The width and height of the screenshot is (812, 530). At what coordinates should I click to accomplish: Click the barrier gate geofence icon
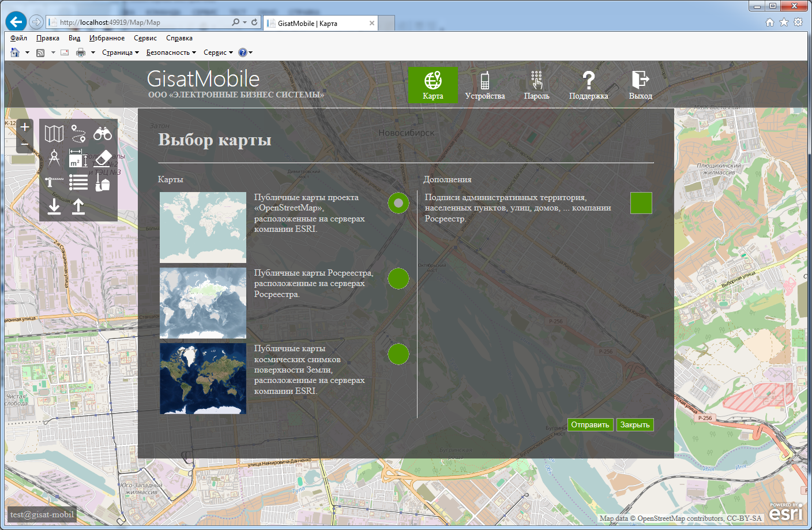click(x=54, y=182)
